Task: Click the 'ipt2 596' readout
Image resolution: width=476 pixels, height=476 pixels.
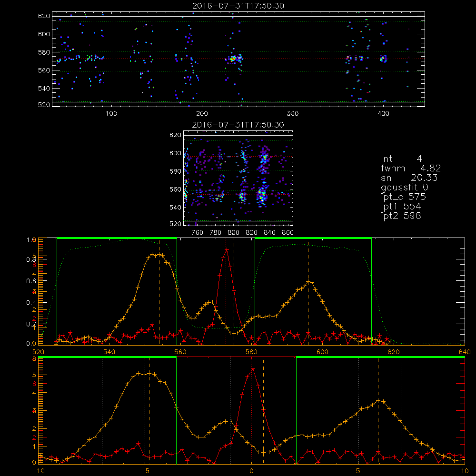Action: (x=401, y=216)
